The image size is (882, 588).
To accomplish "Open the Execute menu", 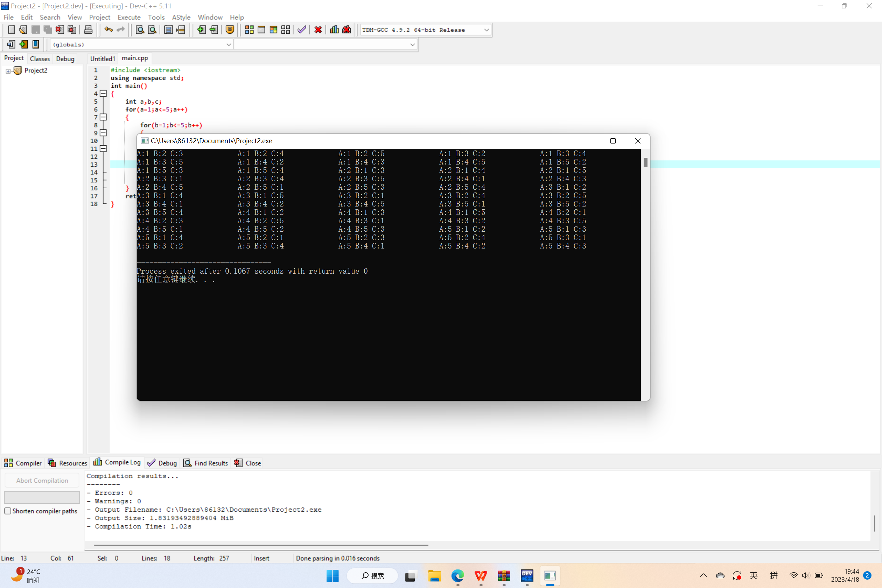I will (129, 17).
